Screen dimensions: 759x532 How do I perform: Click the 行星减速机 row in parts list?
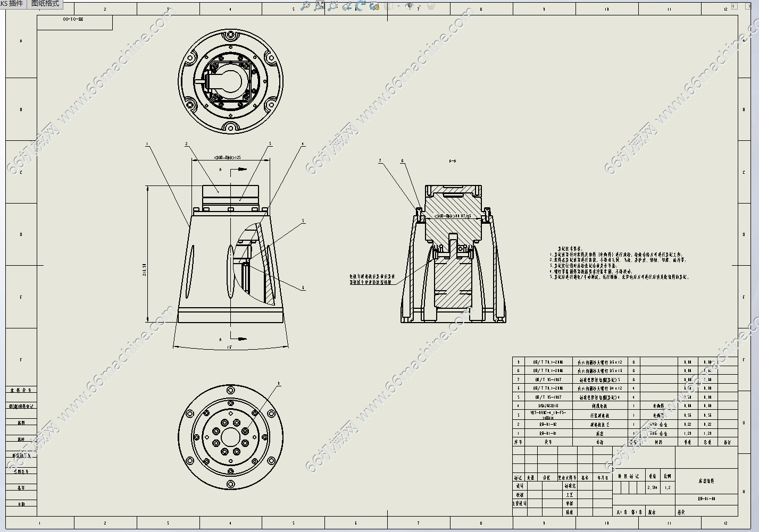(599, 415)
